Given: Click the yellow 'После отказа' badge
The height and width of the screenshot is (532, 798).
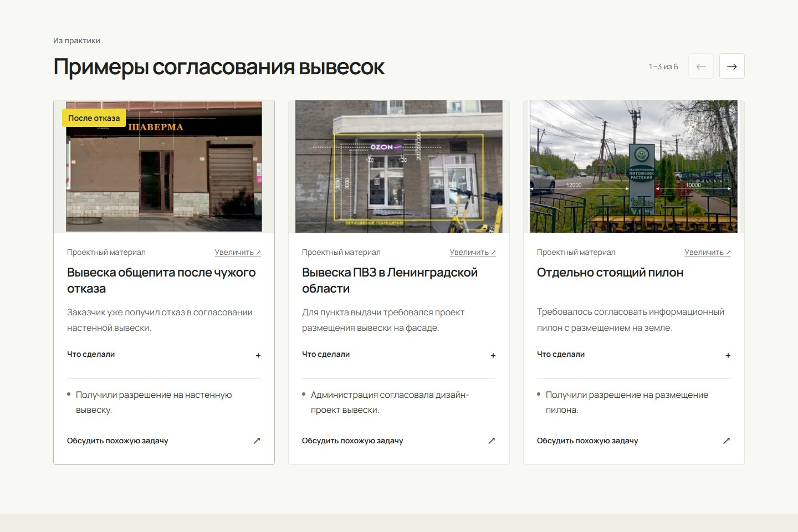Looking at the screenshot, I should (94, 118).
